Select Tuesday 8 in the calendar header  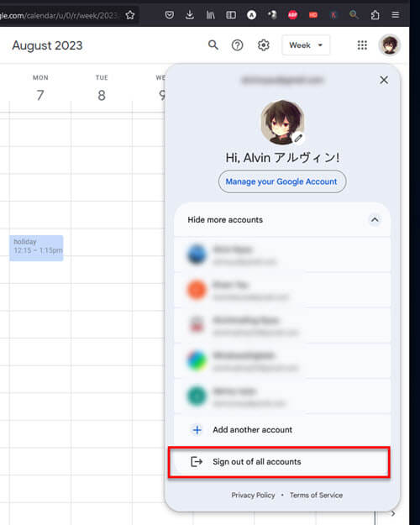(x=102, y=96)
